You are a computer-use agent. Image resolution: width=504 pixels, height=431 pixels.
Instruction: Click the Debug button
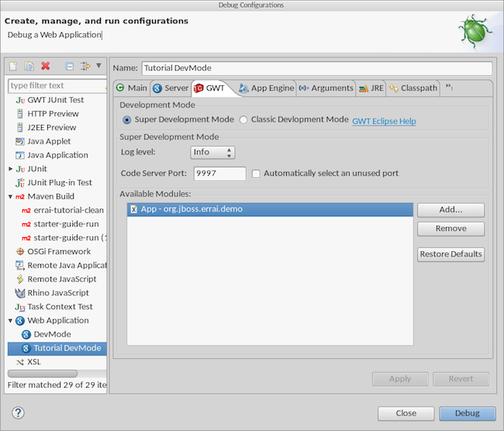pos(468,413)
